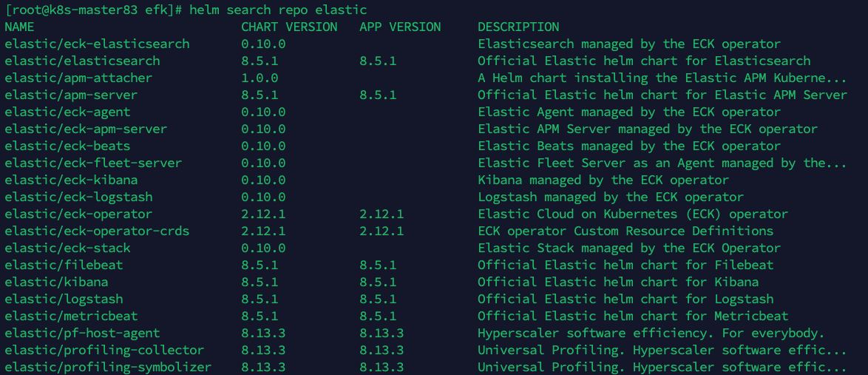Select the text 'elastic/filebeat'
868x375 pixels.
tap(64, 266)
